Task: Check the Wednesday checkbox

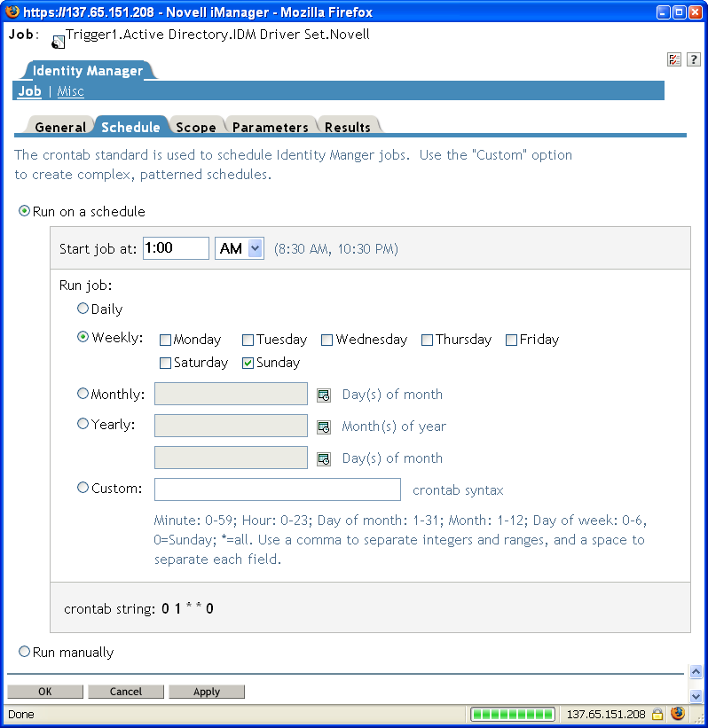Action: coord(327,340)
